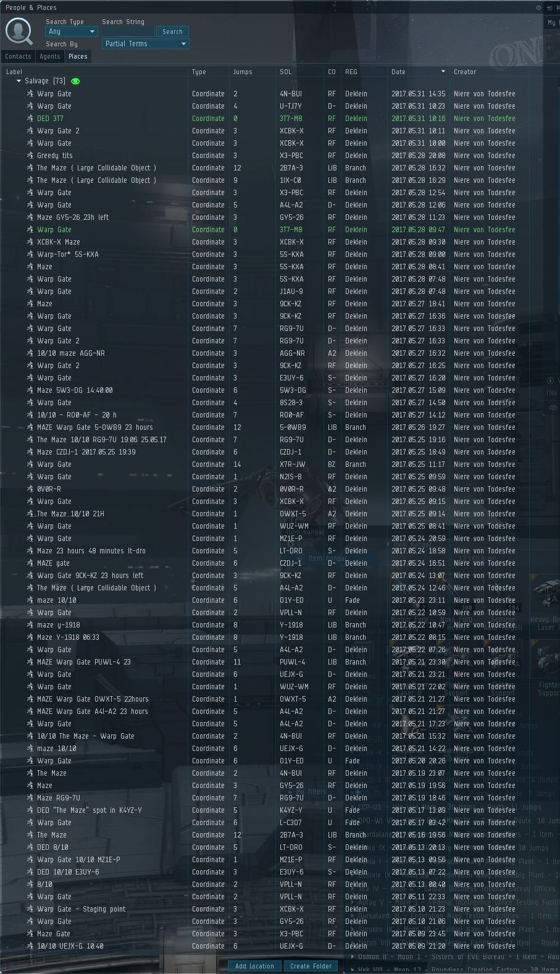Screen dimensions: 560x974
Task: Click bookmark icon beside Maze RG9-7U
Action: pyautogui.click(x=30, y=798)
